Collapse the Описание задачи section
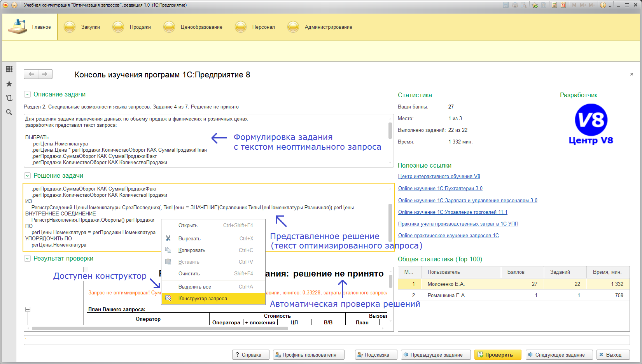The image size is (642, 364). [x=27, y=94]
